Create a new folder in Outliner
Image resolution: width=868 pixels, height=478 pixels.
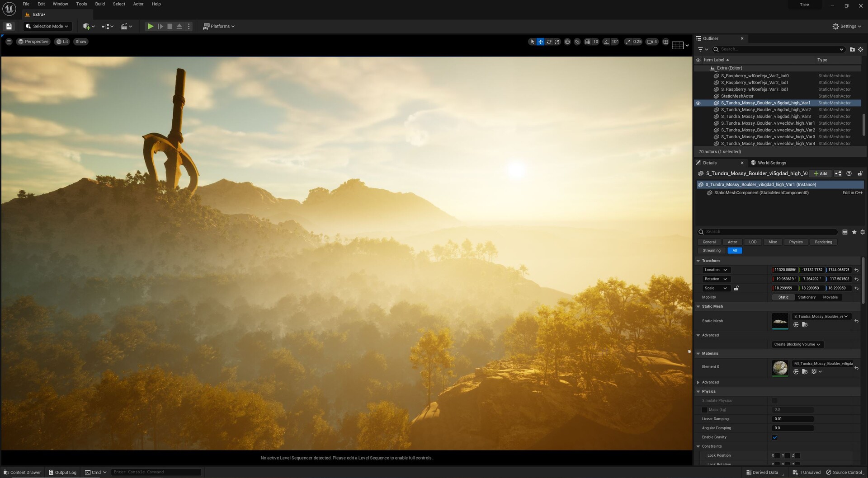(x=852, y=49)
